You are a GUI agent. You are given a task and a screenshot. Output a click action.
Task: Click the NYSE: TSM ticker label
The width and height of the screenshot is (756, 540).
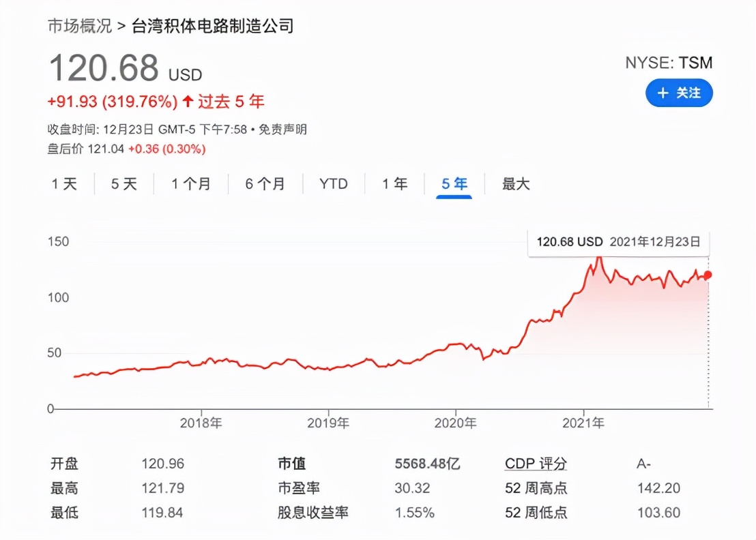coord(669,63)
